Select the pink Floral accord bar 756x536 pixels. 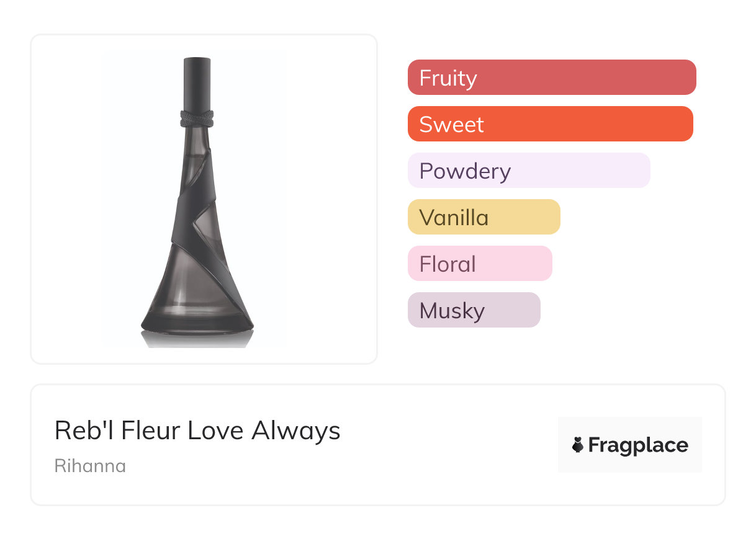tap(479, 264)
